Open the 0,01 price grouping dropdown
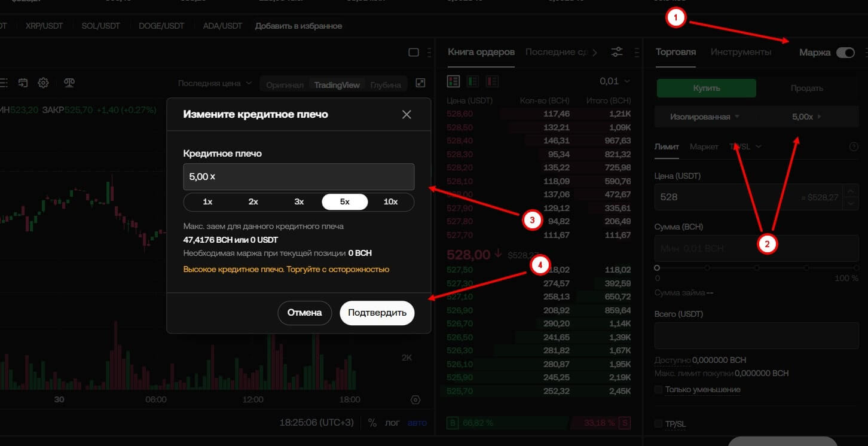 615,81
